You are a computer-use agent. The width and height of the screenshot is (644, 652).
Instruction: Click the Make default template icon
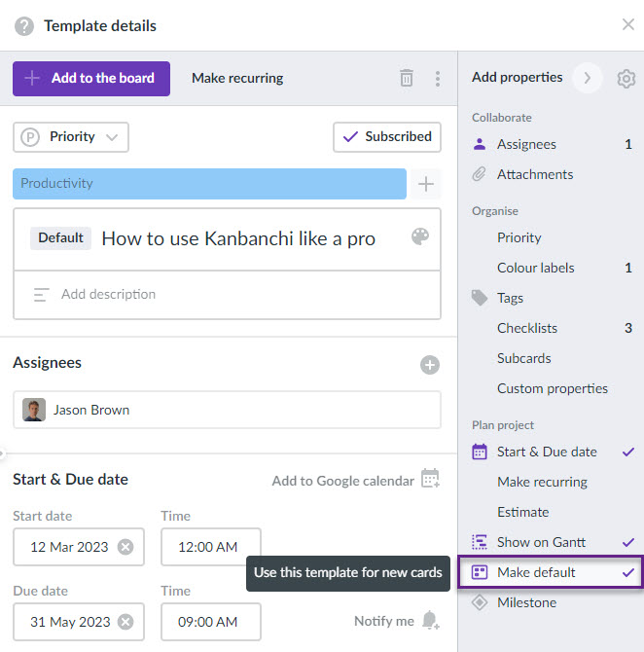coord(480,572)
